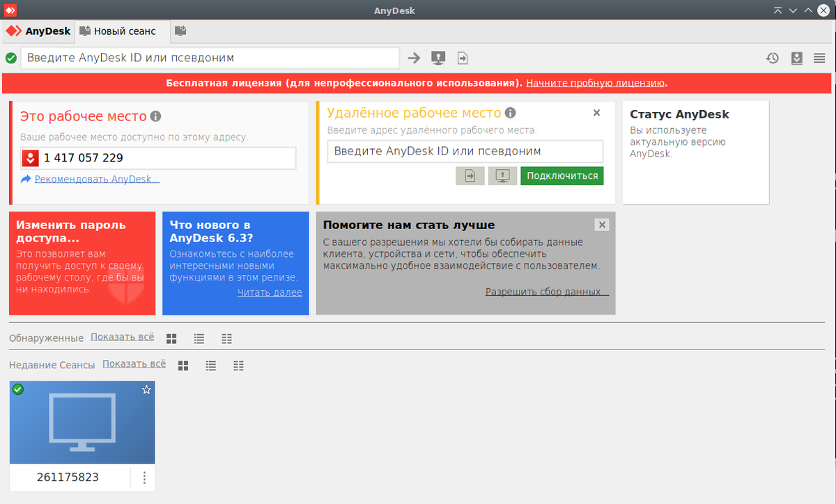
Task: Click online status check on session thumbnail
Action: 18,389
